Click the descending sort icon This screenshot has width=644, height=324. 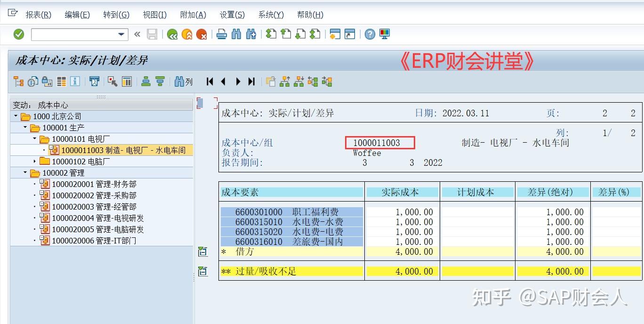[161, 81]
